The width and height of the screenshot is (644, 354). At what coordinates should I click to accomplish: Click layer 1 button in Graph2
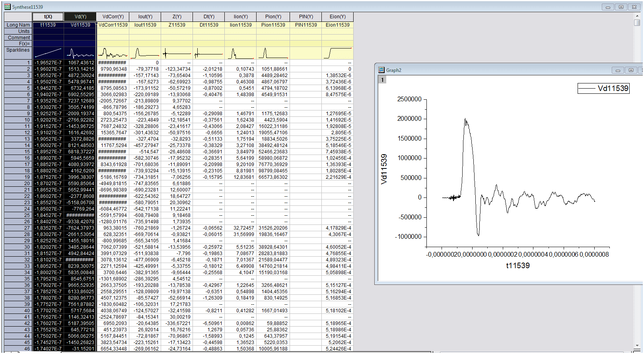tap(382, 80)
